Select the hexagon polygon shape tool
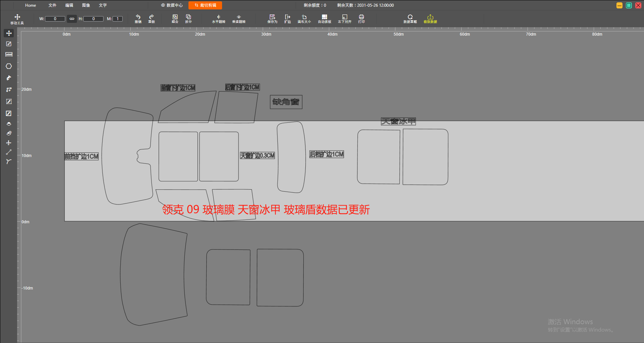Screen dimensions: 644x343 coord(9,66)
